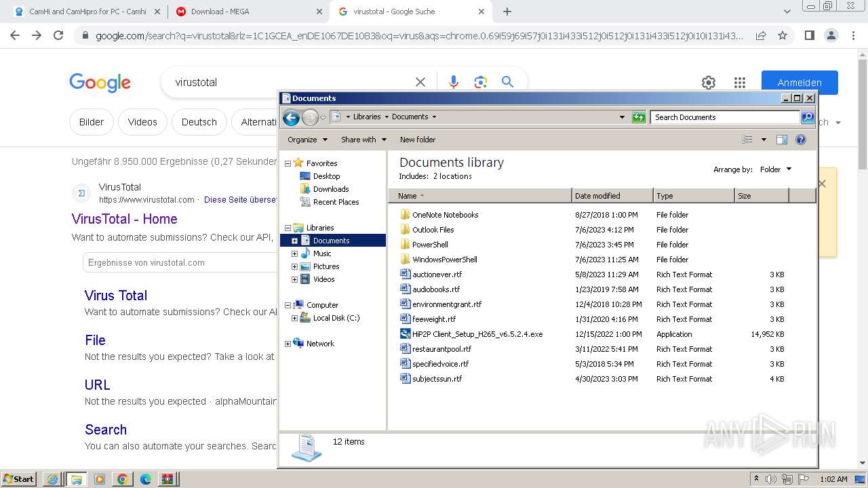The image size is (868, 488).
Task: Select WindowsPowerShell folder
Action: 444,260
